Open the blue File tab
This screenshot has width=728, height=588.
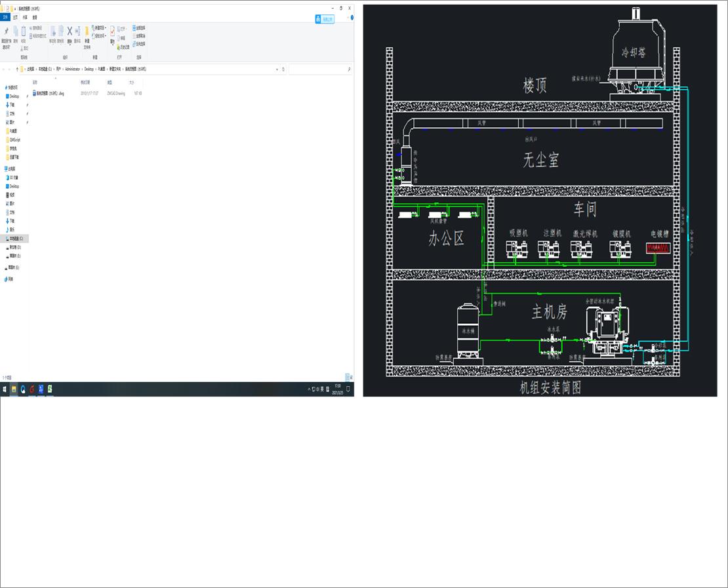pyautogui.click(x=5, y=18)
